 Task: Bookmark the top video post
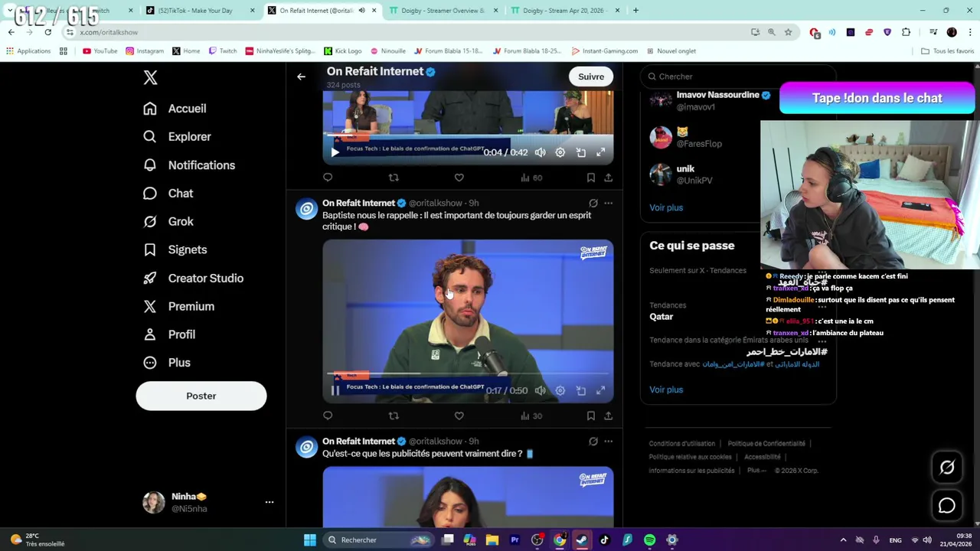591,178
